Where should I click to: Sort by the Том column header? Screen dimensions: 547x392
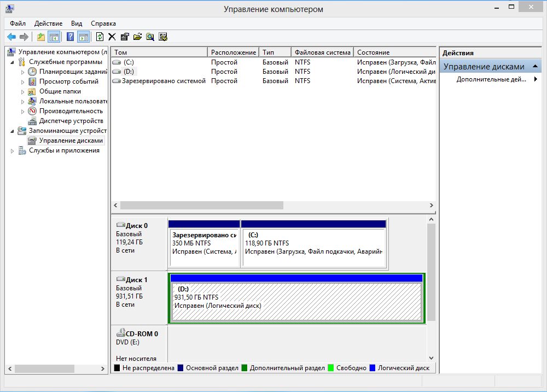coord(159,52)
